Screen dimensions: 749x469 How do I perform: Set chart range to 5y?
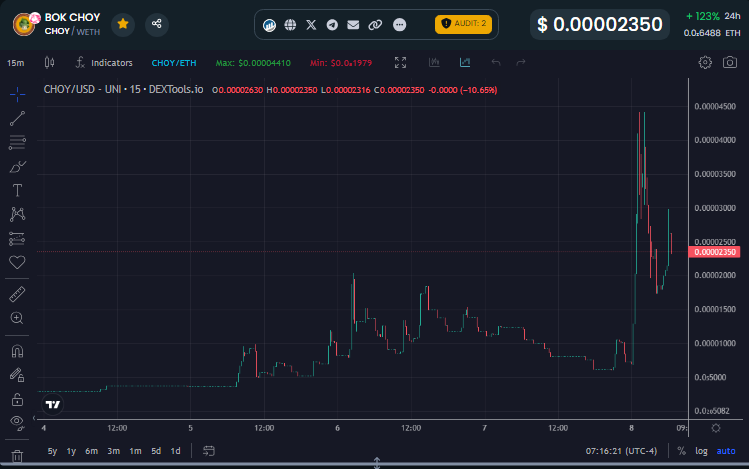point(52,451)
